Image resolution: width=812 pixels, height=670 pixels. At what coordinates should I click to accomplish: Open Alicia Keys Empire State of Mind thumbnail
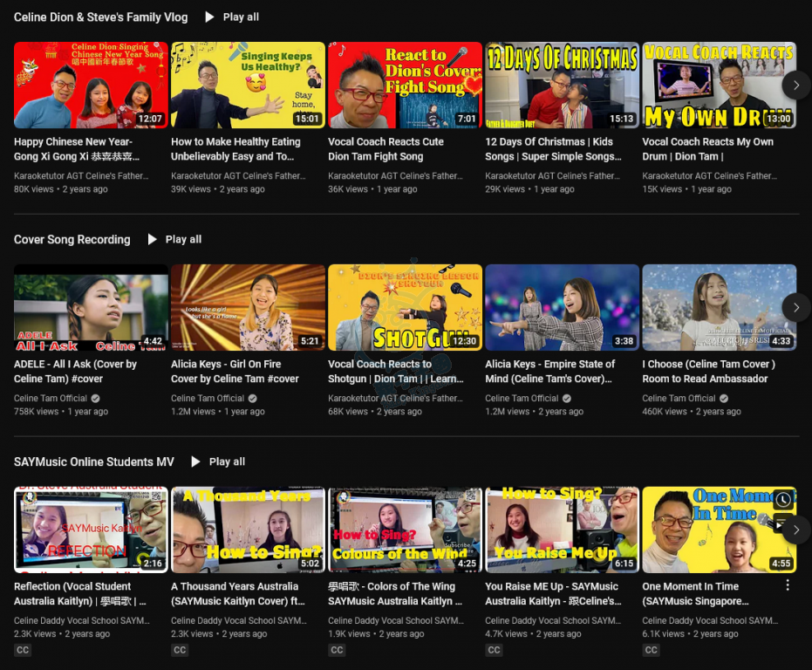click(562, 307)
